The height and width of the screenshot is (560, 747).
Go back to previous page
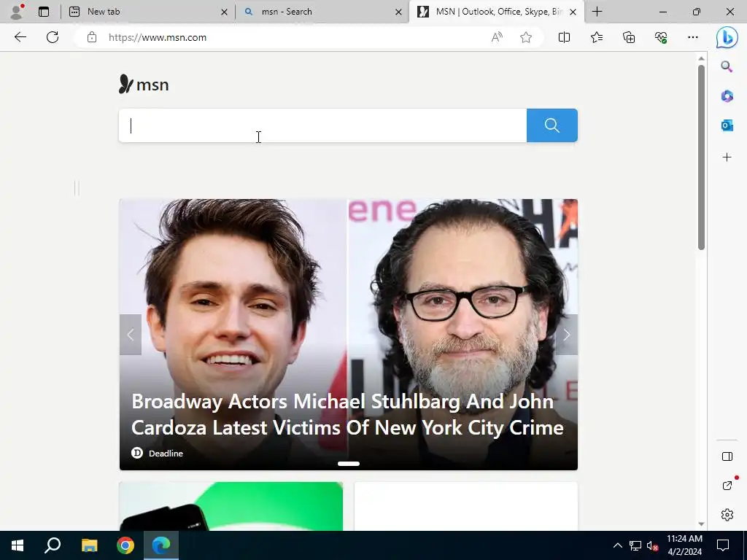[x=20, y=37]
